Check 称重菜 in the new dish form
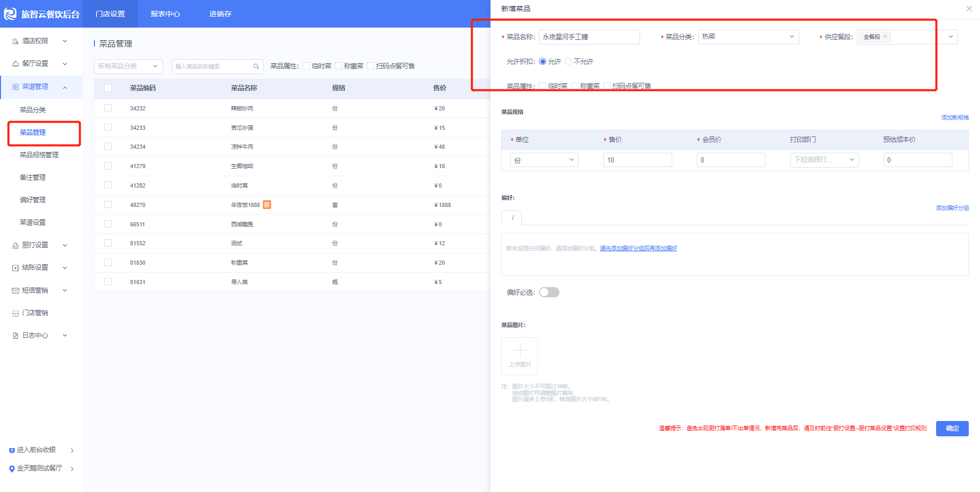 575,86
